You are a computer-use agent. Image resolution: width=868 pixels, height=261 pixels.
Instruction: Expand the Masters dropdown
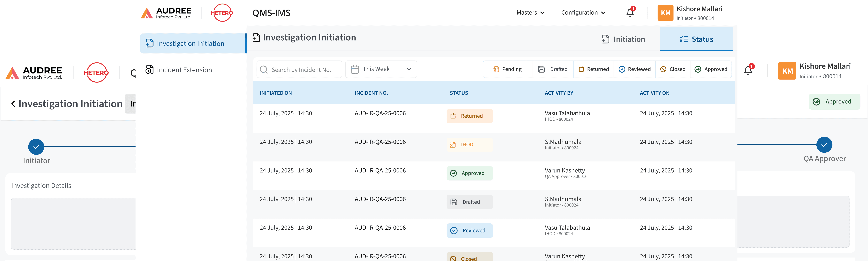tap(530, 13)
